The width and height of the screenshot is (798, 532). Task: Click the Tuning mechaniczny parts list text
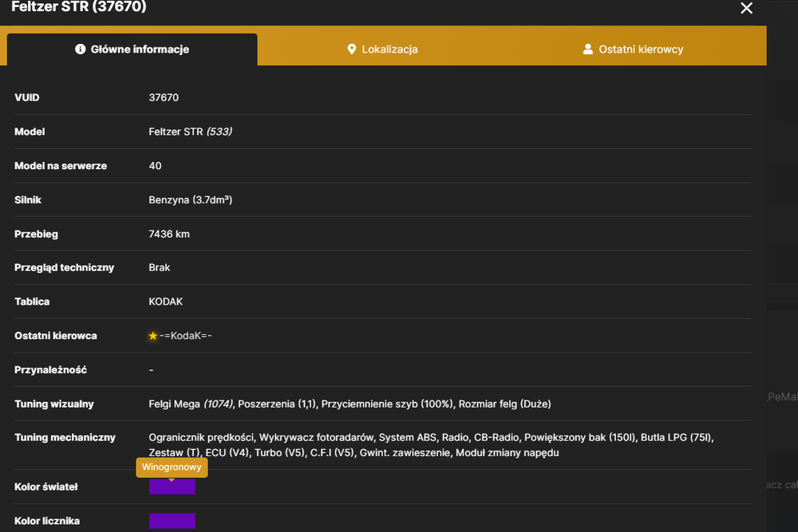click(431, 445)
